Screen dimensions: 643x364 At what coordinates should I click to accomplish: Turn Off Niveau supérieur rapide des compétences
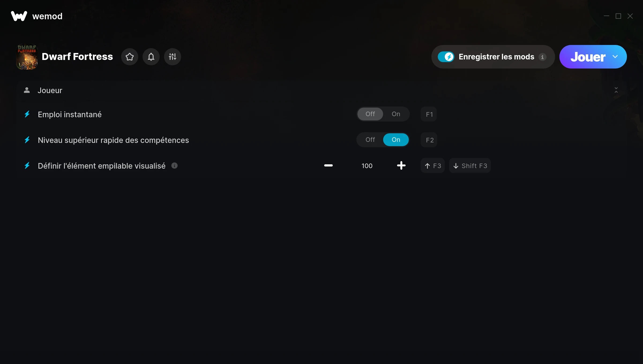[x=370, y=140]
